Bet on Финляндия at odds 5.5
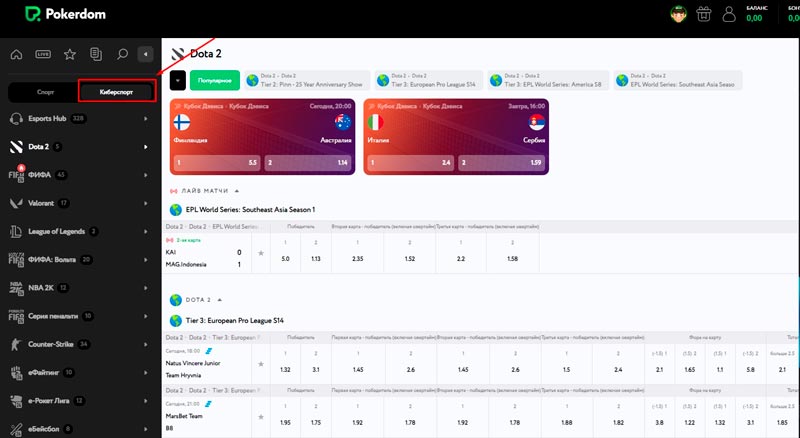800x438 pixels. point(218,161)
